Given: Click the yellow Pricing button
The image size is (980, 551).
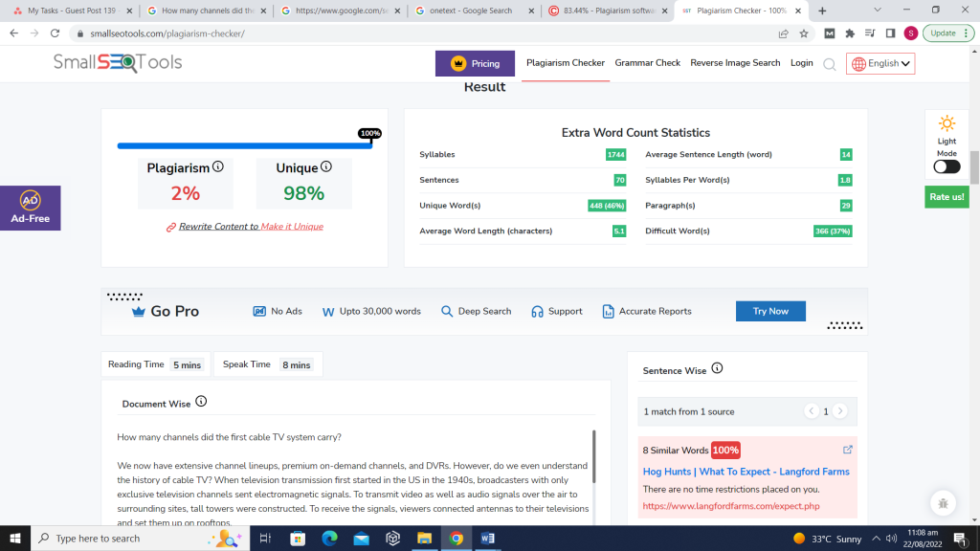Looking at the screenshot, I should click(x=475, y=63).
